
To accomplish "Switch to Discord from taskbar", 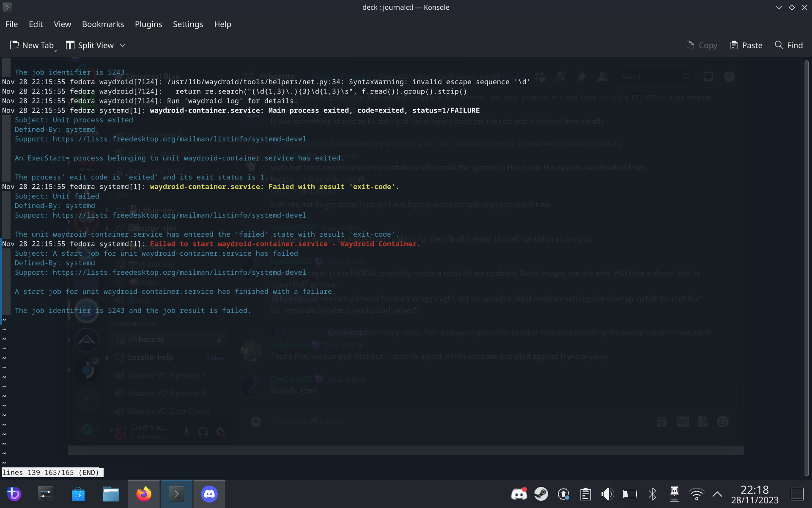I will 209,494.
